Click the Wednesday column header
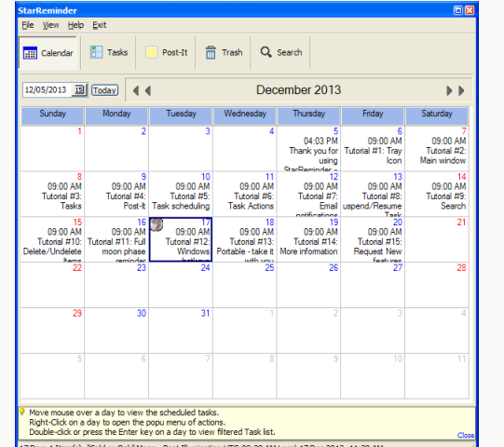Image resolution: width=504 pixels, height=447 pixels. pos(245,115)
